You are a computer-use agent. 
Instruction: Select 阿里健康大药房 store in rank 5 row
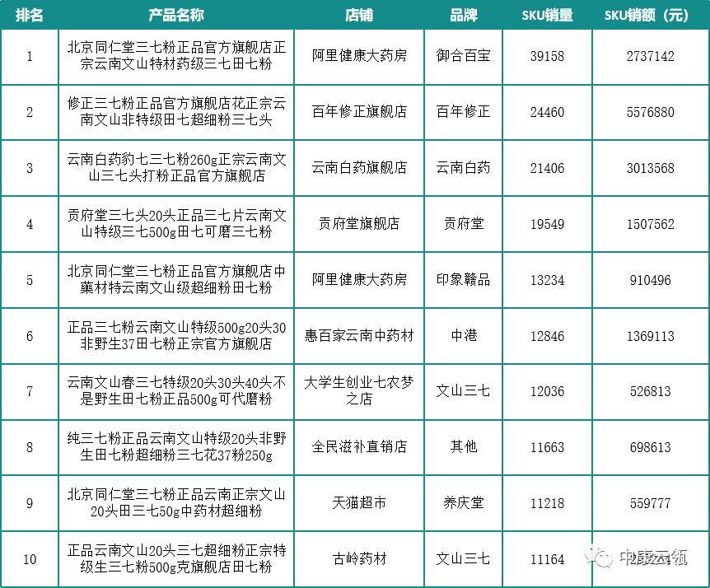coord(359,280)
